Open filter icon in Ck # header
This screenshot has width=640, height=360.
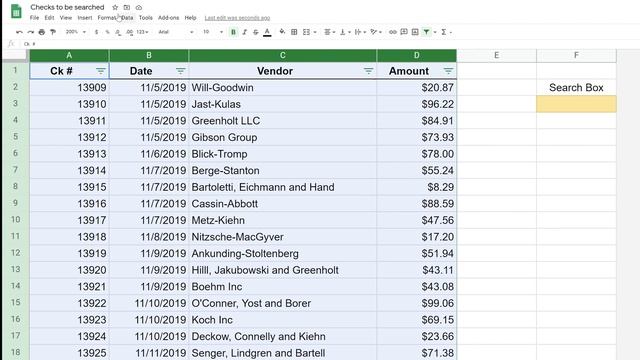[100, 71]
